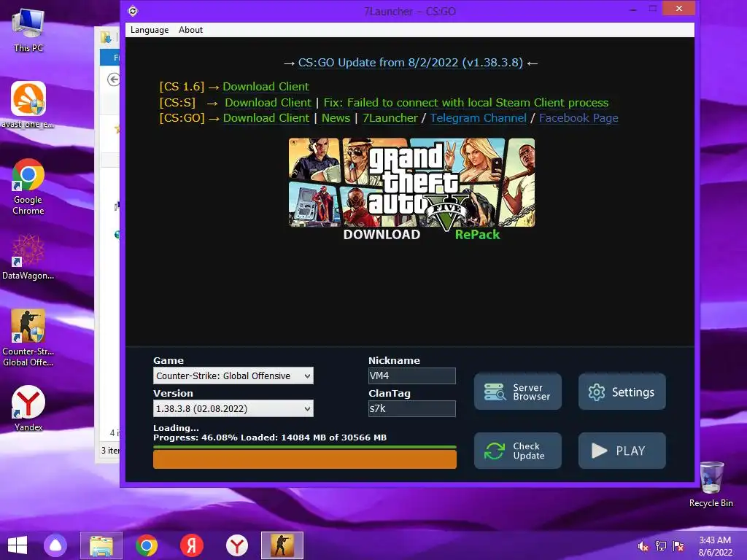This screenshot has width=747, height=560.
Task: Click the network tray icon
Action: click(661, 546)
